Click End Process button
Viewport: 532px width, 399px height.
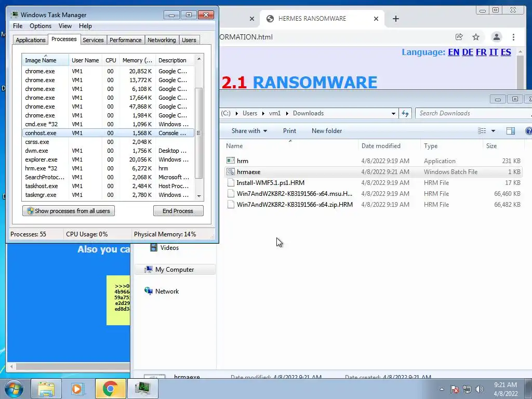[x=178, y=211]
